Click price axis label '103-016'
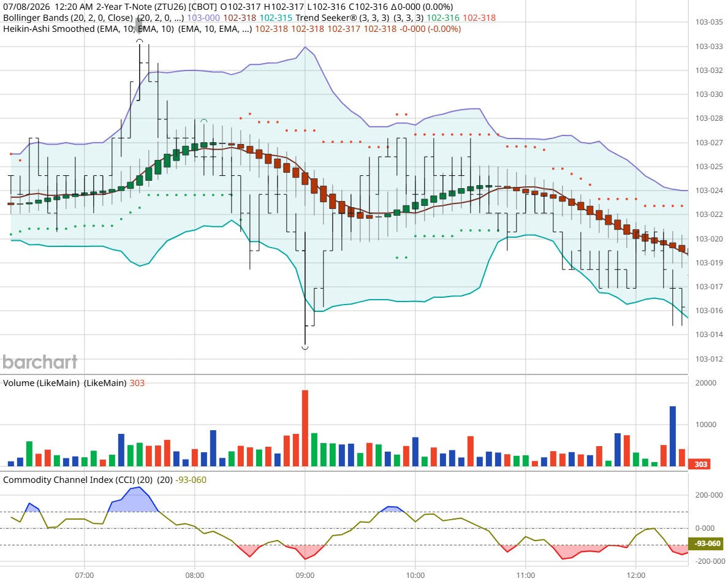This screenshot has height=584, width=728. pyautogui.click(x=709, y=311)
